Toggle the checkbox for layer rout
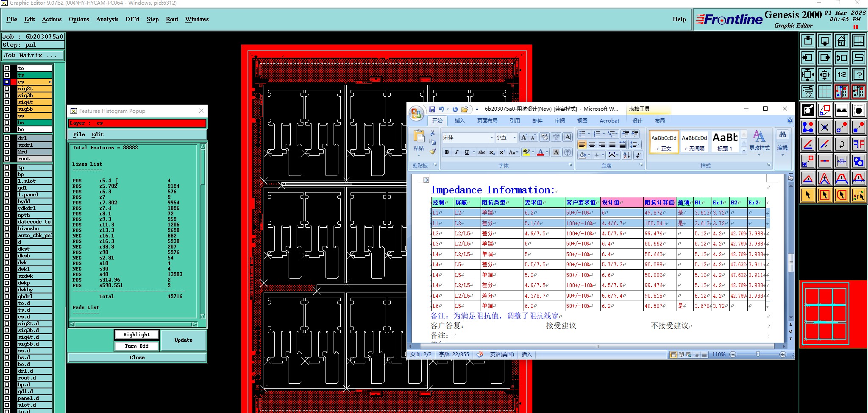 click(x=7, y=159)
